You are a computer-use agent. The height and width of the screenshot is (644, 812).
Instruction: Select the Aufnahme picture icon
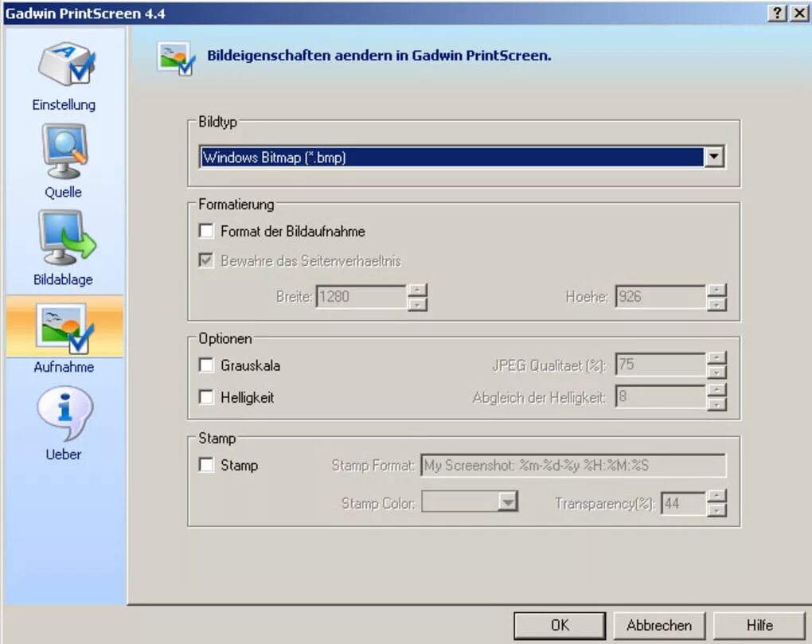[x=64, y=328]
